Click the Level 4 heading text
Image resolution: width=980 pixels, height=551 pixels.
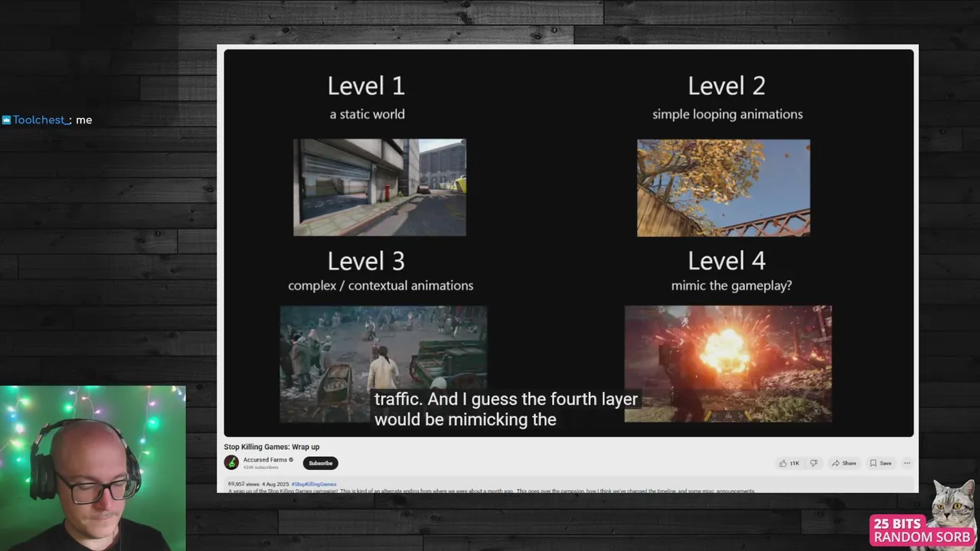(727, 261)
